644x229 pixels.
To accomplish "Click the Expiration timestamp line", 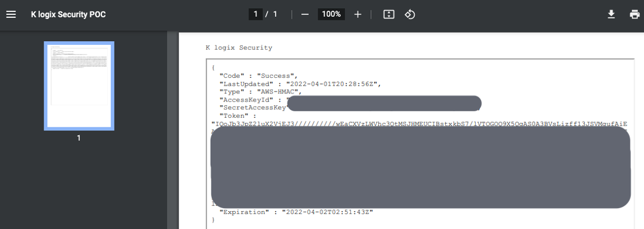I will [x=297, y=212].
